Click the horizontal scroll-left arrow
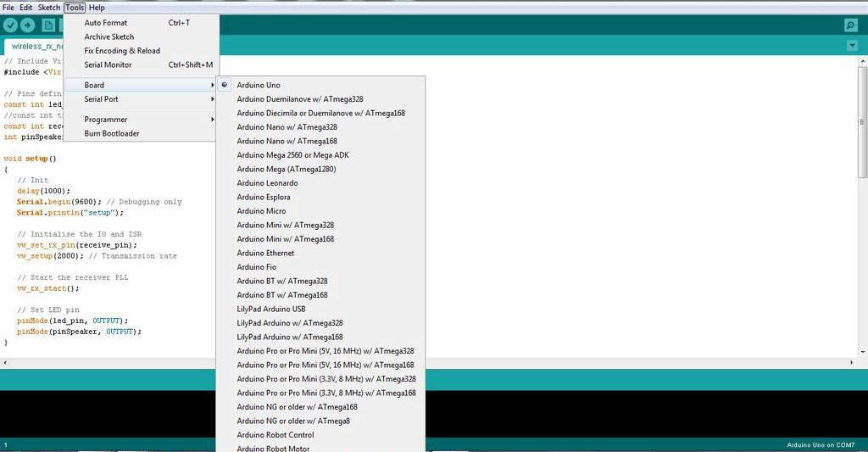Image resolution: width=868 pixels, height=452 pixels. pyautogui.click(x=5, y=362)
